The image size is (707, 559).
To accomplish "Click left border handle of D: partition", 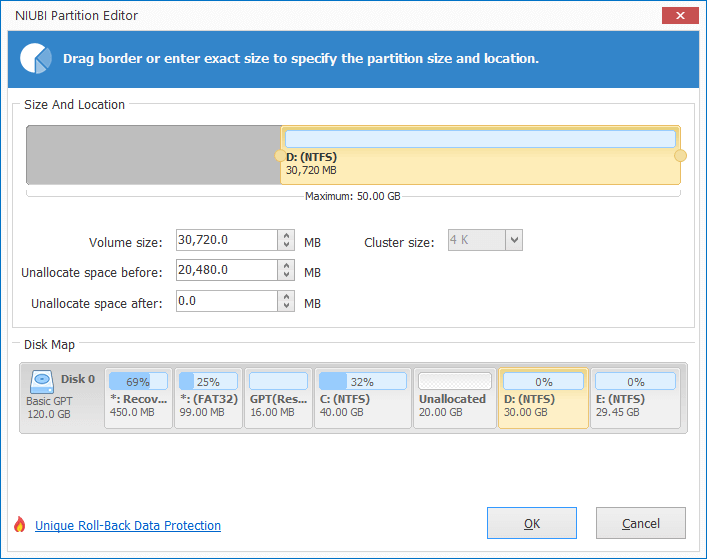I will point(280,156).
